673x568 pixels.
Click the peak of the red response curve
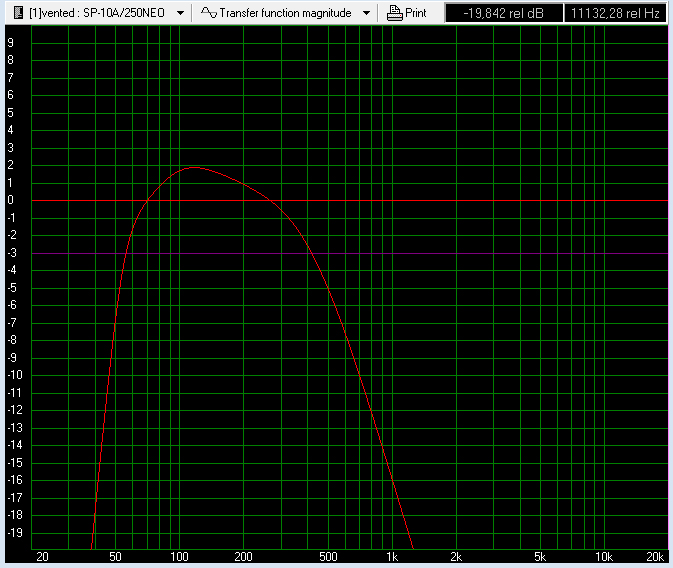194,167
